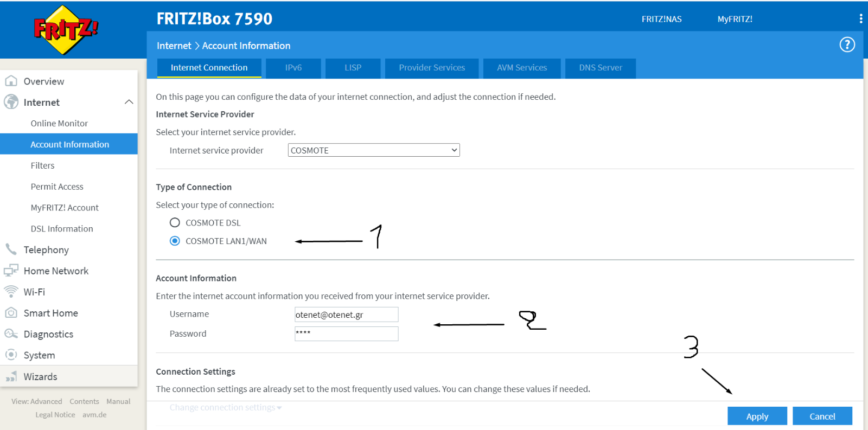The image size is (868, 430).
Task: Open the Home Network menu label
Action: click(x=56, y=271)
